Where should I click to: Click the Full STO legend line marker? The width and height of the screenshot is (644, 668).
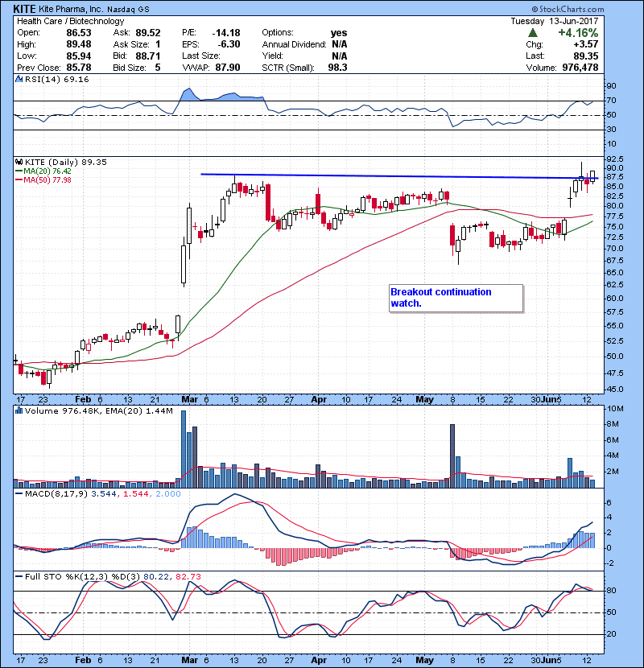pyautogui.click(x=19, y=576)
